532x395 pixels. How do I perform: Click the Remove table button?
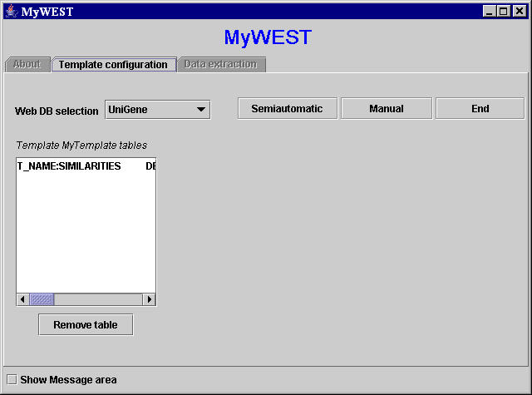(86, 325)
